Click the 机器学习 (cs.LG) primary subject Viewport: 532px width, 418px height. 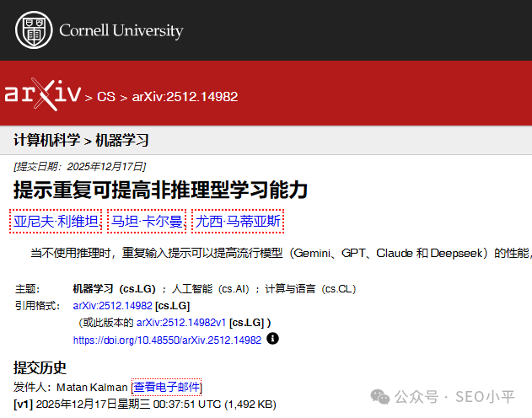[x=114, y=288]
